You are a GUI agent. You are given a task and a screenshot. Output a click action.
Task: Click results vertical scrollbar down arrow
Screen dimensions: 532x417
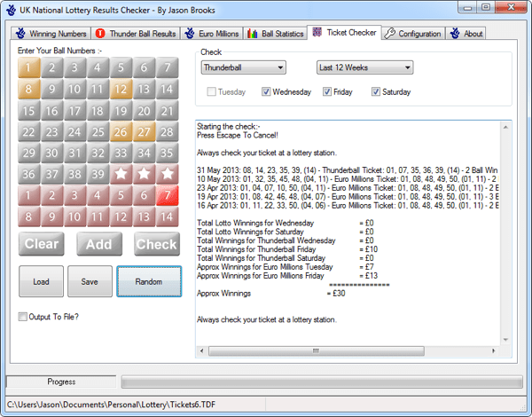(x=505, y=340)
